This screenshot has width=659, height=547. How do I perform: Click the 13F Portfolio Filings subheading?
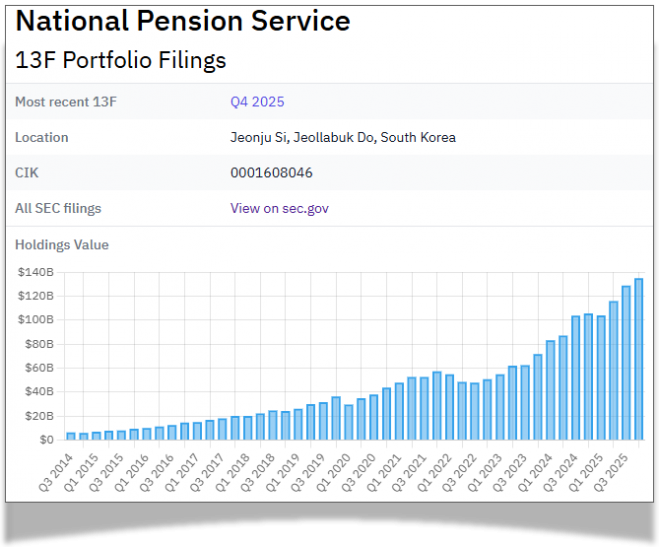pos(121,60)
